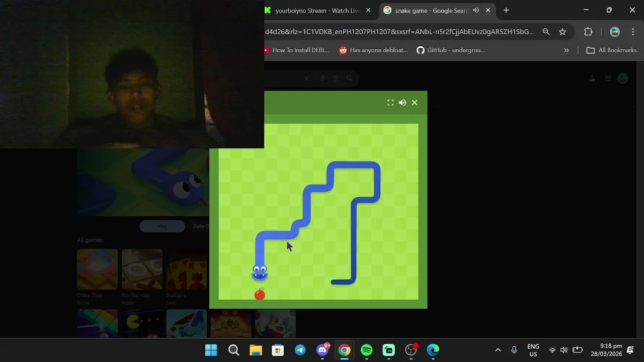This screenshot has width=644, height=362.
Task: Close the yourboiyno Stream tab
Action: (368, 10)
